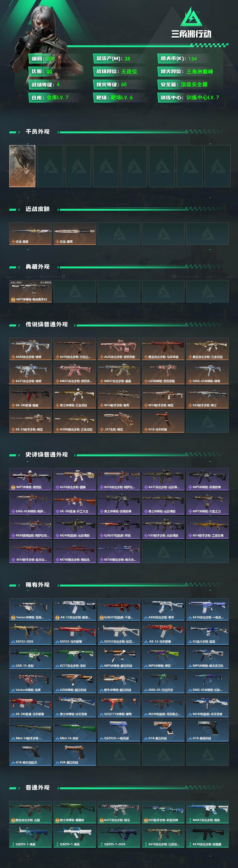Pick the 93R-前沿科技 pistol skin
Screen dimensions: 238x868
pyautogui.click(x=75, y=755)
